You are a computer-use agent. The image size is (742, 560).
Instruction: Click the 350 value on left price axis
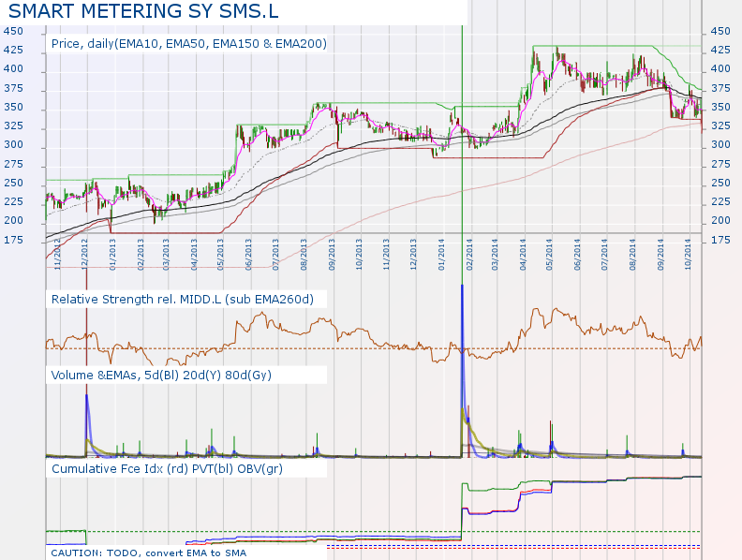(x=13, y=108)
